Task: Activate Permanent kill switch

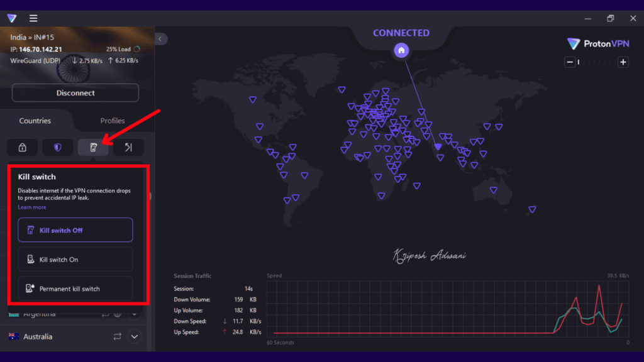Action: click(x=75, y=288)
